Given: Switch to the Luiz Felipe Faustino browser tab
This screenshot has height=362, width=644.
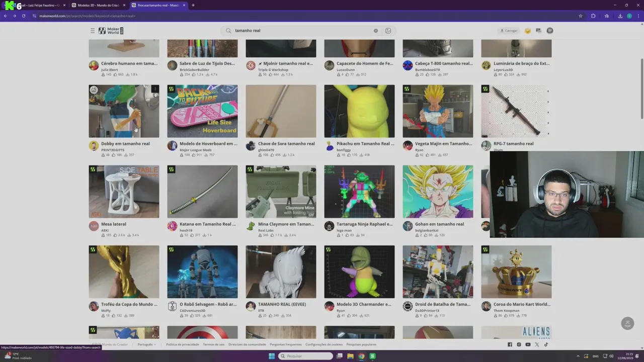Looking at the screenshot, I should (38, 5).
